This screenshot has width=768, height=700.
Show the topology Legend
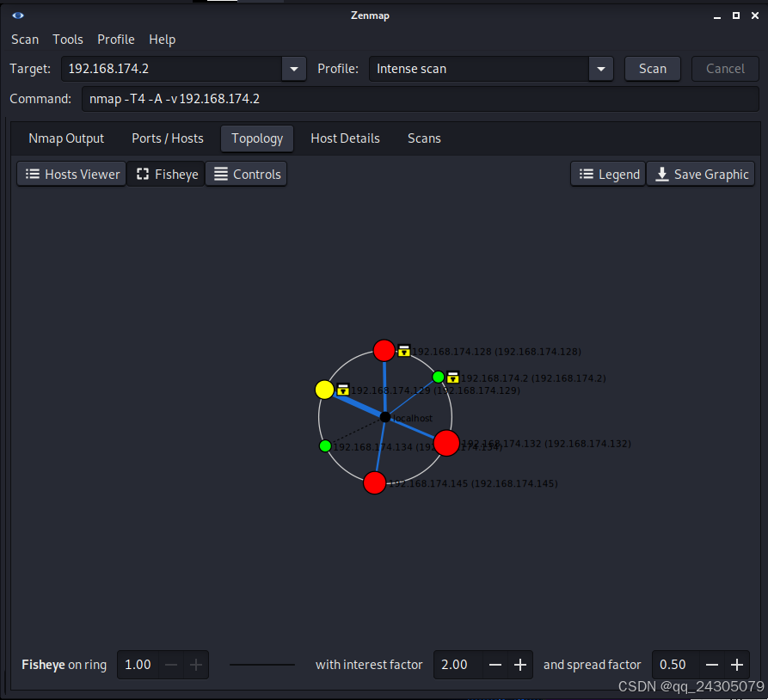[x=608, y=174]
